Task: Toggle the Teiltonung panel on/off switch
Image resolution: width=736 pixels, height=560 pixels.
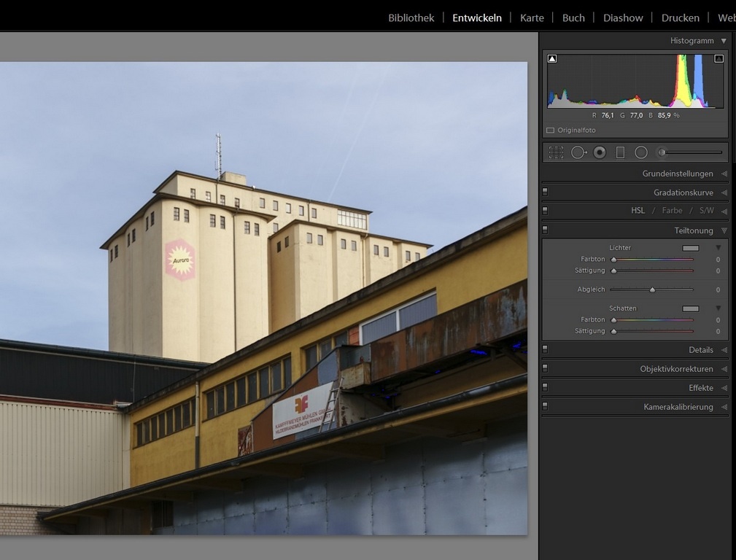Action: tap(545, 230)
